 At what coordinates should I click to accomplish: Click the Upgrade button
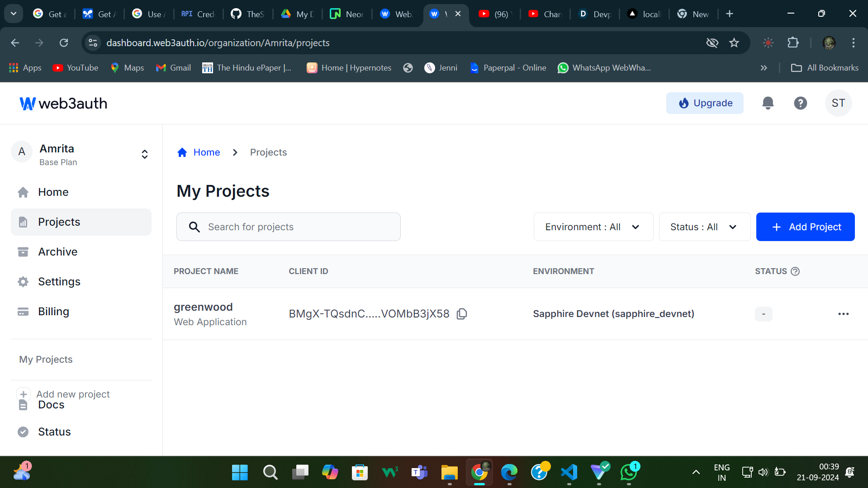(704, 103)
